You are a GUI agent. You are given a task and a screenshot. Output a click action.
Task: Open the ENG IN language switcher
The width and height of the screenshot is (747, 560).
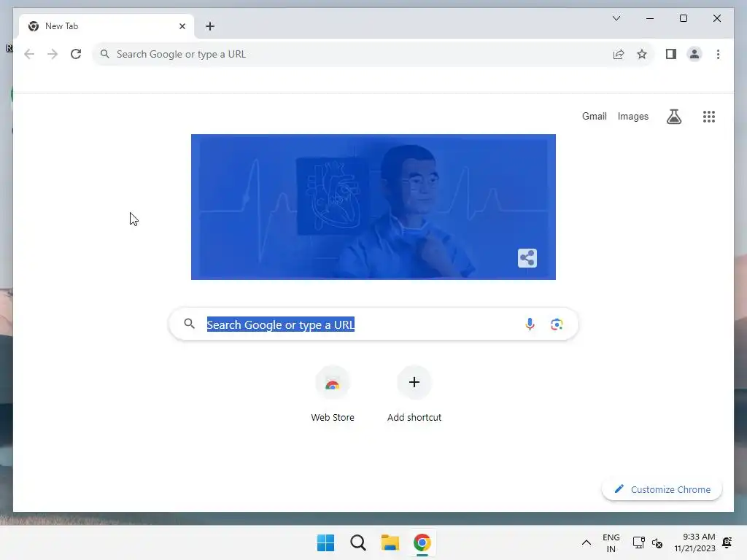click(x=611, y=542)
